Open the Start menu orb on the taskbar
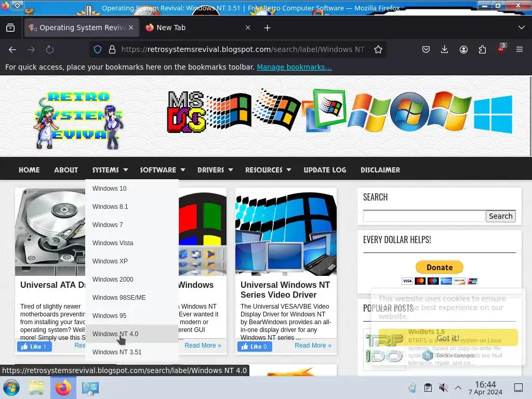The width and height of the screenshot is (532, 399). 11,388
